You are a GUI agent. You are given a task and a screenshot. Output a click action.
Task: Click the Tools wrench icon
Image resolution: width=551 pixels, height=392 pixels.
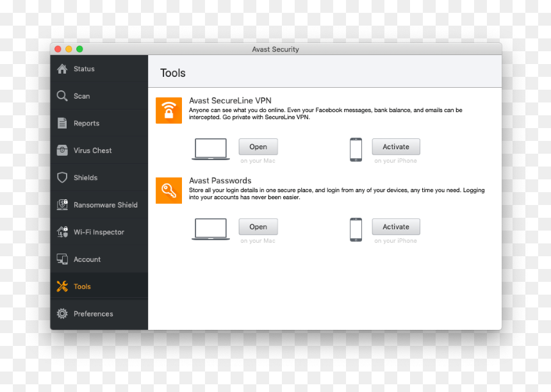[x=62, y=286]
